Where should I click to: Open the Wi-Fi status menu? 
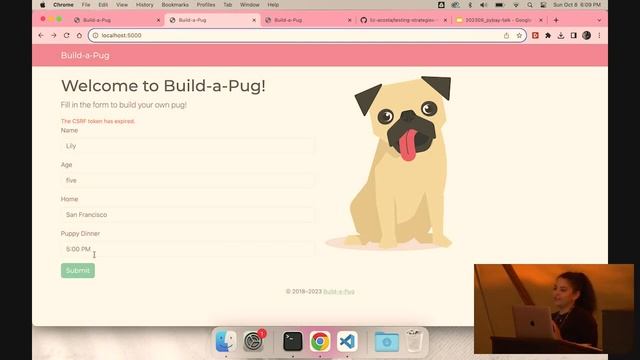point(516,5)
